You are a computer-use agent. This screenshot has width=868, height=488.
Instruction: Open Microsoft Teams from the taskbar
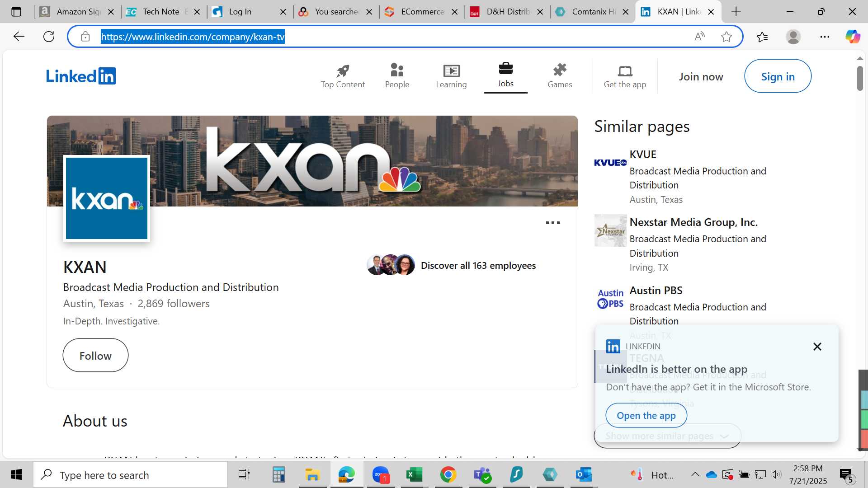pos(482,474)
